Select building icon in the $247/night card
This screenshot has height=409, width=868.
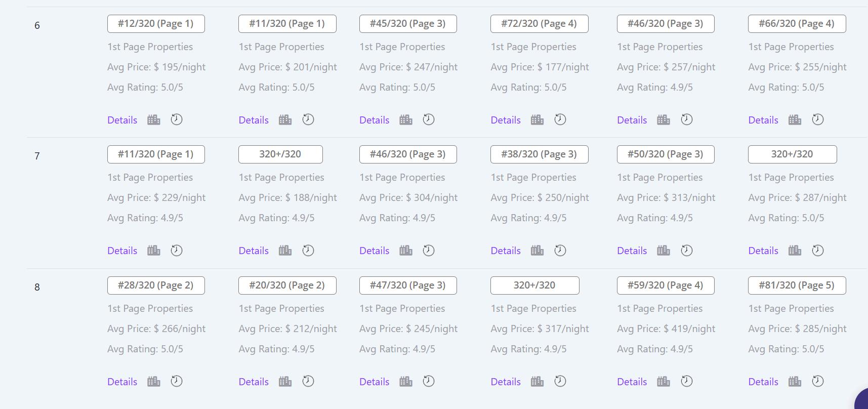pos(406,120)
